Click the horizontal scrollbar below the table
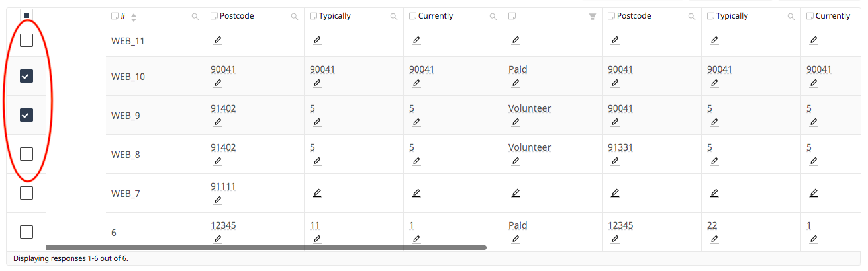The height and width of the screenshot is (271, 868). coord(266,247)
